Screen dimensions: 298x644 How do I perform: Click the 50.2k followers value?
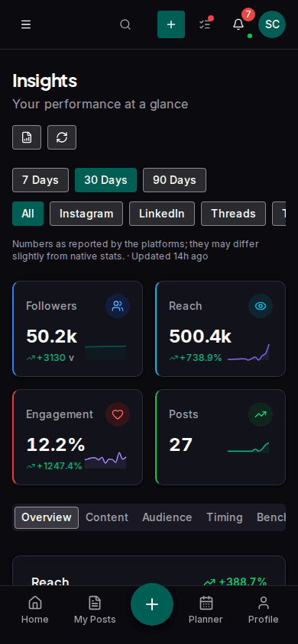point(51,336)
